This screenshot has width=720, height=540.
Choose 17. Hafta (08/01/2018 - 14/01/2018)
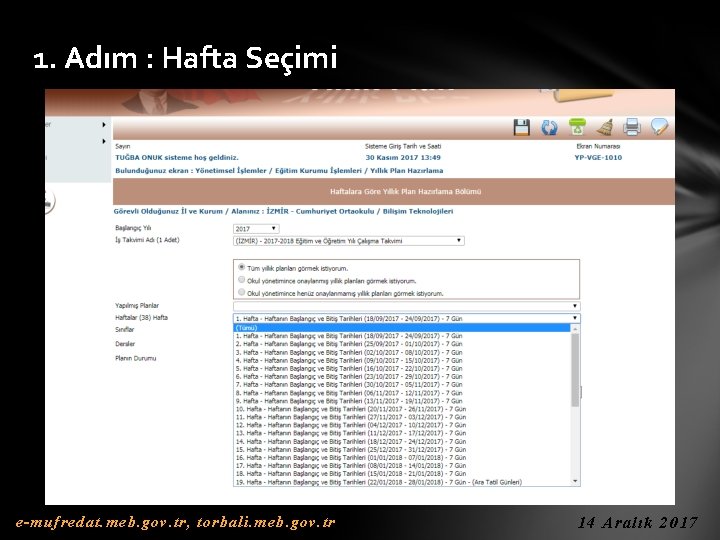tap(402, 466)
